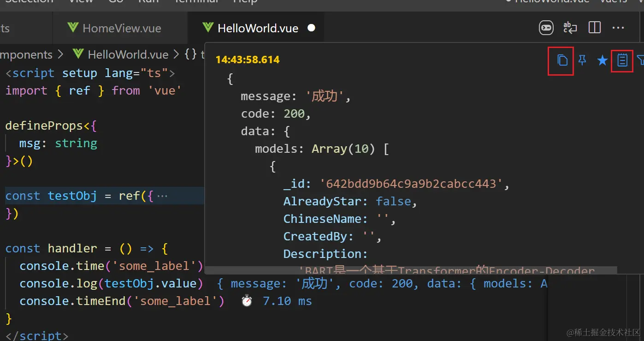Click the script setup lang="ts" tag

tap(90, 73)
